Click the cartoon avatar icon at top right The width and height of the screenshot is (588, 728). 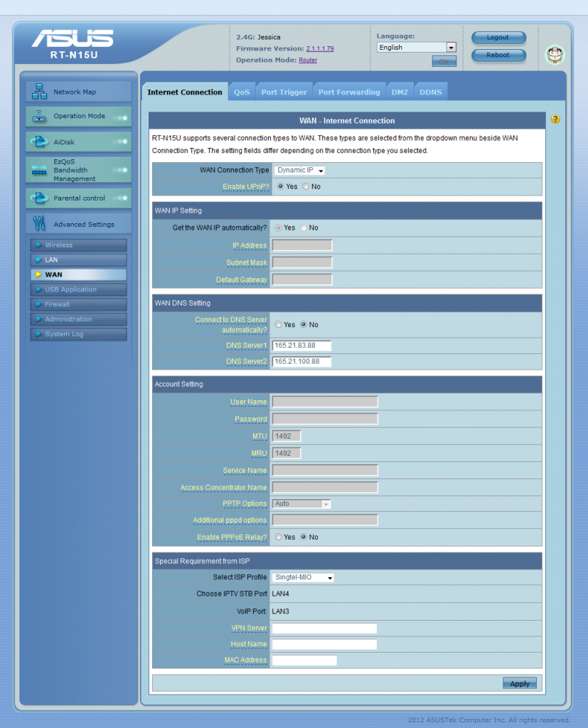554,55
